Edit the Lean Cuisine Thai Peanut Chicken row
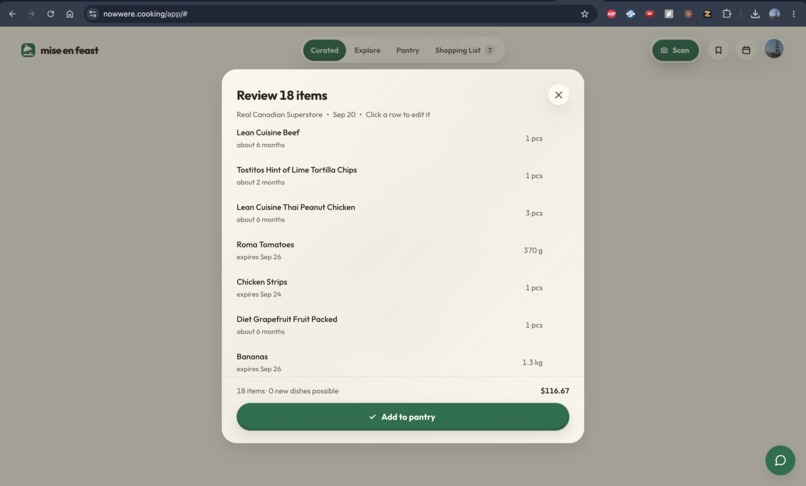 [402, 213]
